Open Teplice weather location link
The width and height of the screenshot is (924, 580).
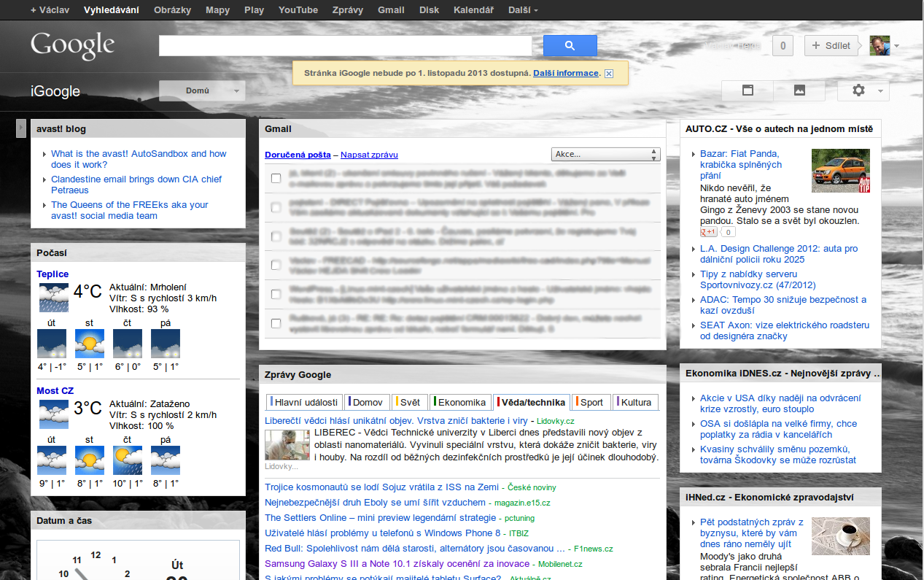tap(53, 274)
